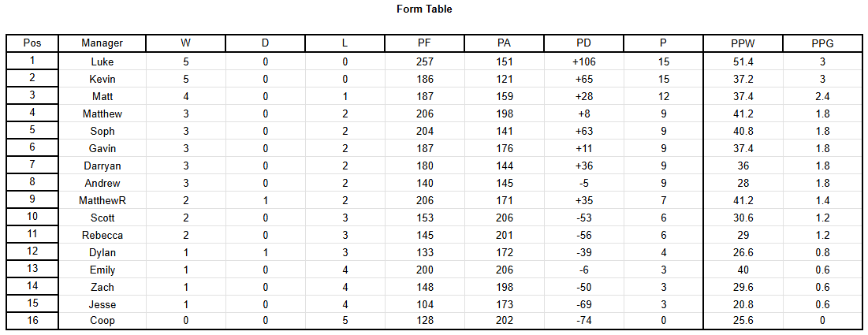Image resolution: width=868 pixels, height=335 pixels.
Task: Select Rebecca's PA value 201
Action: [x=505, y=235]
